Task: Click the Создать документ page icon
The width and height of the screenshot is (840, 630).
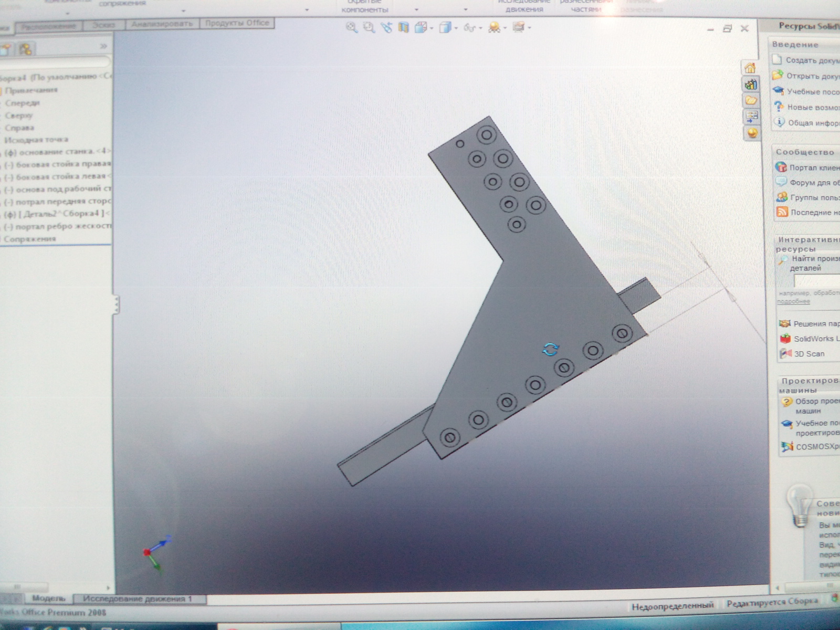Action: [x=777, y=60]
